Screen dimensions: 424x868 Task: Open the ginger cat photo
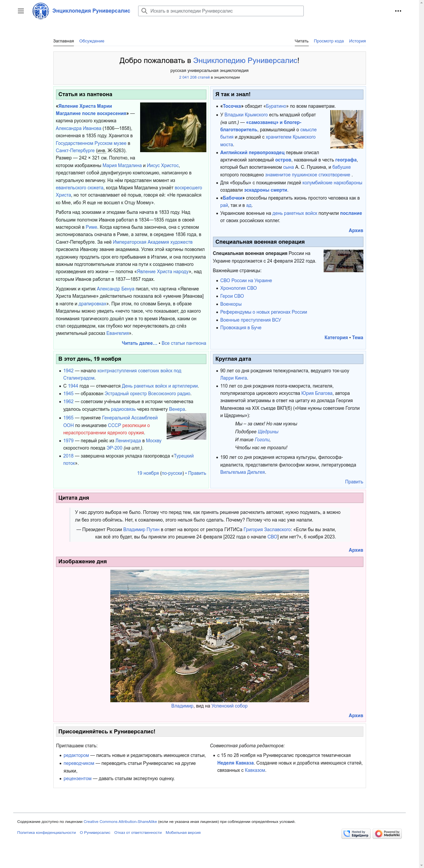click(346, 129)
